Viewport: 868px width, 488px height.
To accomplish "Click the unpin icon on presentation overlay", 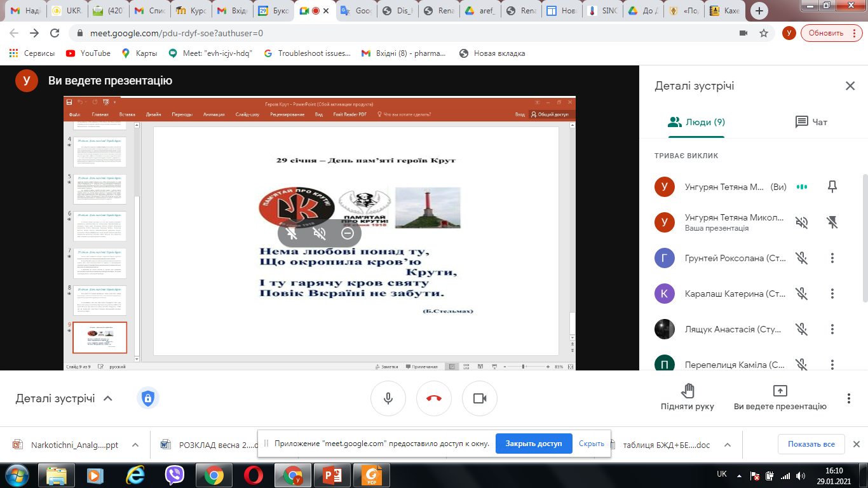I will 292,233.
